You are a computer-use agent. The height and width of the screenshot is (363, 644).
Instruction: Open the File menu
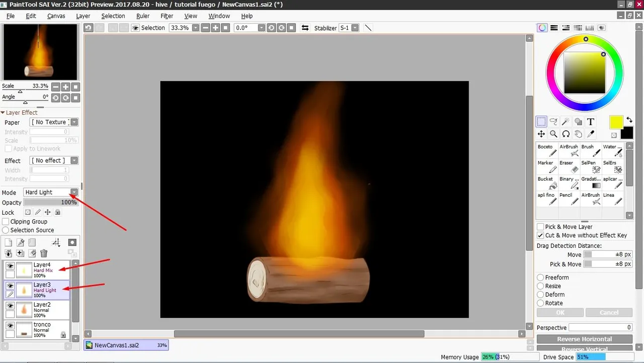(x=11, y=16)
